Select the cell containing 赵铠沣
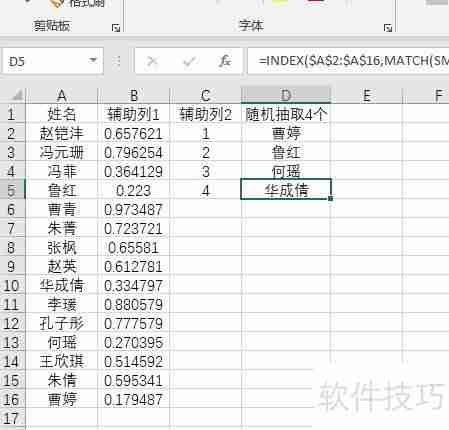 (x=62, y=134)
